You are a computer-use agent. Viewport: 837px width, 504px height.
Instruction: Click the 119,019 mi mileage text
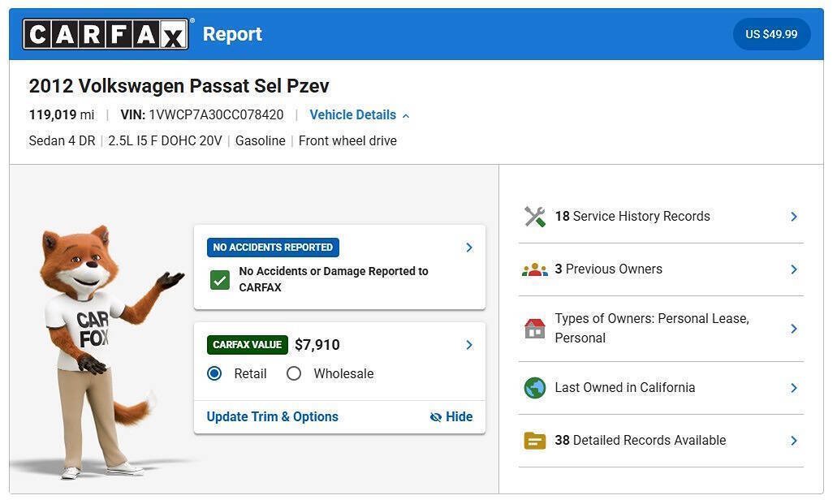[x=62, y=114]
